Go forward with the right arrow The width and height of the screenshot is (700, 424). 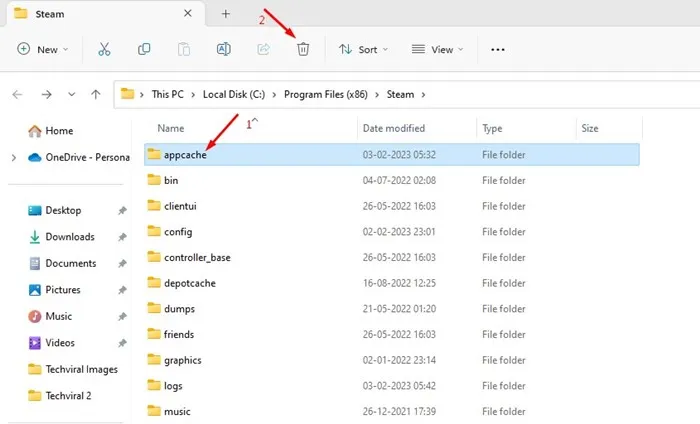(x=46, y=94)
